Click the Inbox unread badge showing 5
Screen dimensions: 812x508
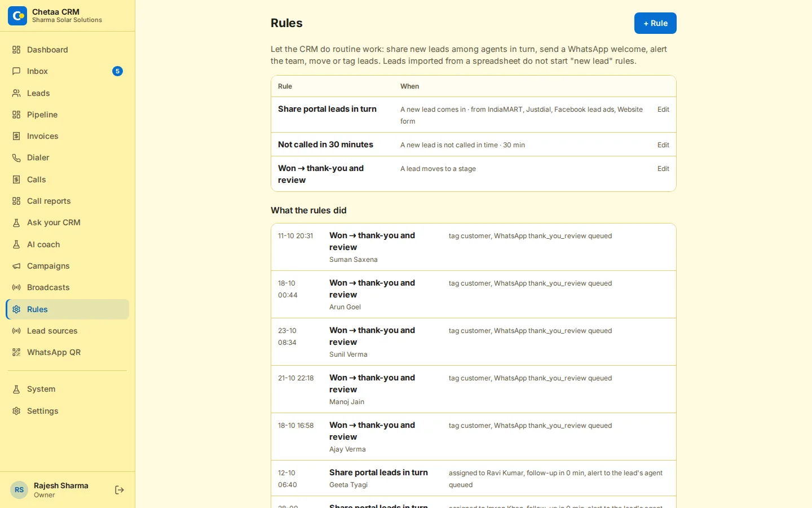click(117, 71)
